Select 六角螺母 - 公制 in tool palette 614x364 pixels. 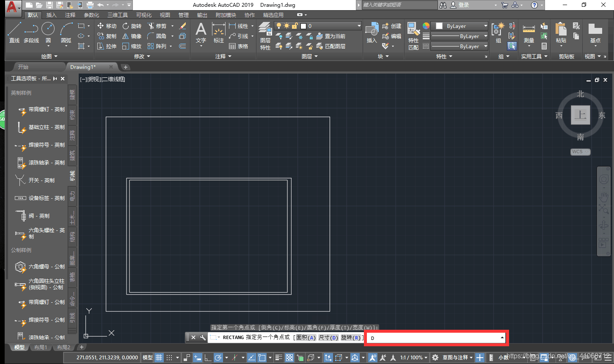point(40,267)
